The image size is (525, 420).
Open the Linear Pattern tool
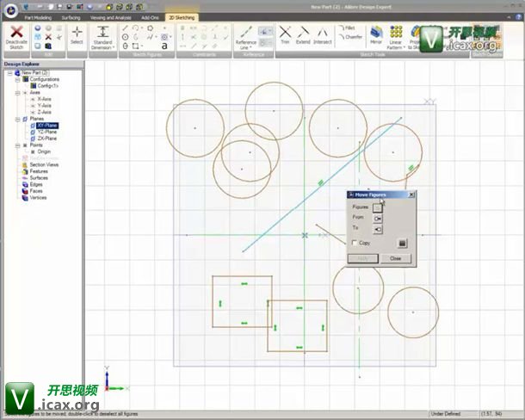click(x=396, y=37)
